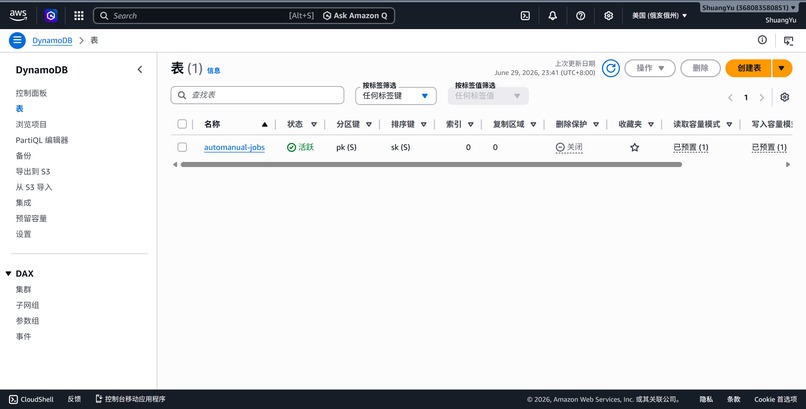Image resolution: width=806 pixels, height=409 pixels.
Task: Open 从 S3 导入 in the sidebar
Action: (x=34, y=187)
